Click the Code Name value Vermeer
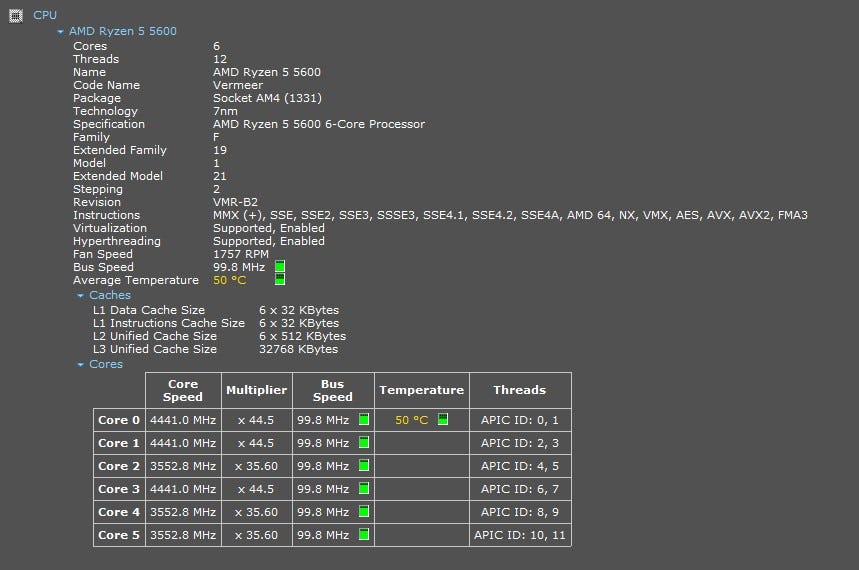The image size is (859, 570). [238, 85]
